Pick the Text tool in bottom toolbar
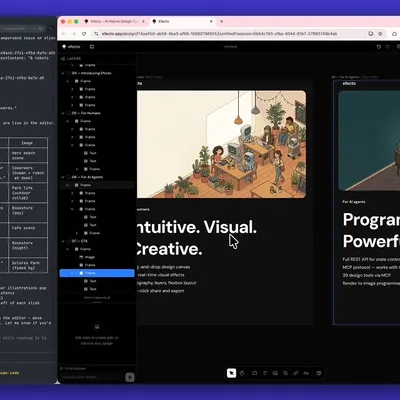400x400 pixels. 265,373
